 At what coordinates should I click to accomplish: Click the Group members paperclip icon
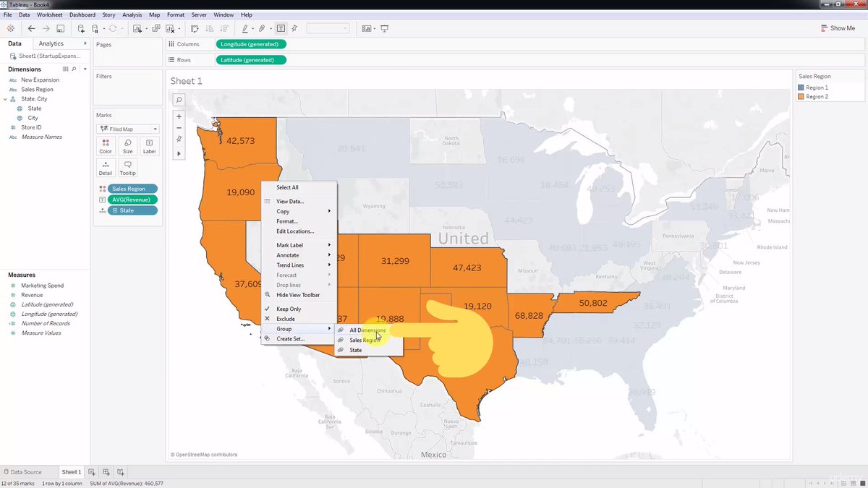coord(262,28)
